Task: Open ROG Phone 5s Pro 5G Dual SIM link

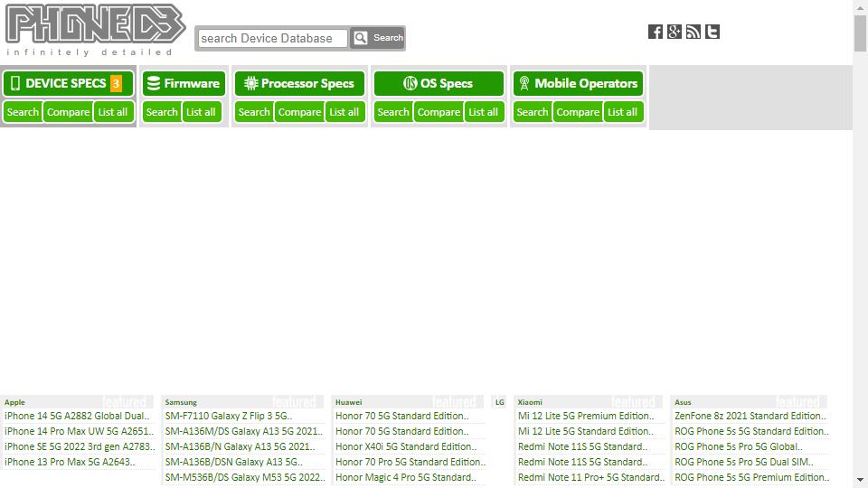Action: 744,462
